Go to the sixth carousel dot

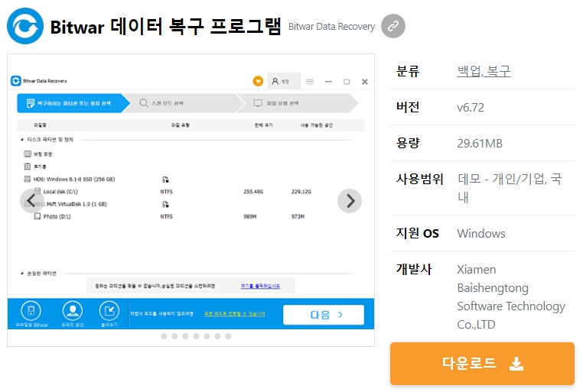click(217, 336)
